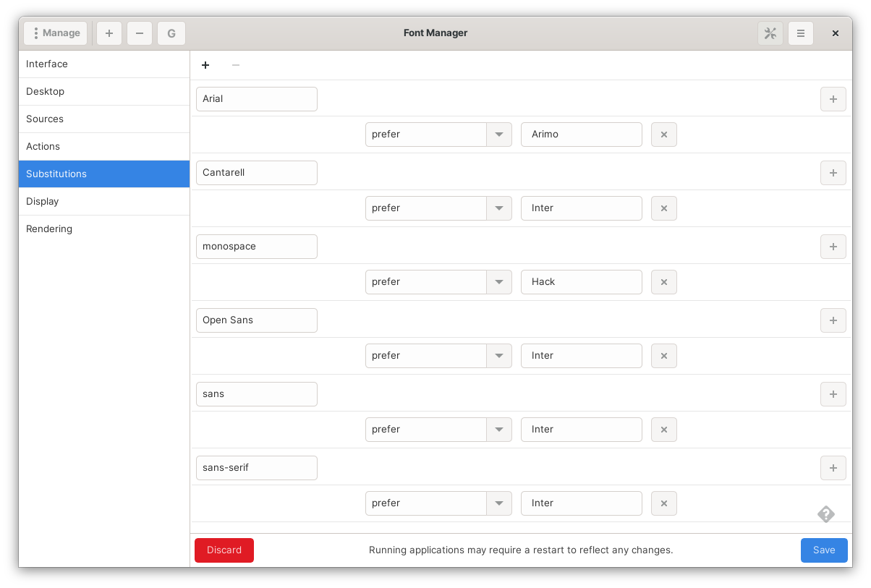The image size is (871, 588).
Task: Click Save to apply substitution changes
Action: (824, 550)
